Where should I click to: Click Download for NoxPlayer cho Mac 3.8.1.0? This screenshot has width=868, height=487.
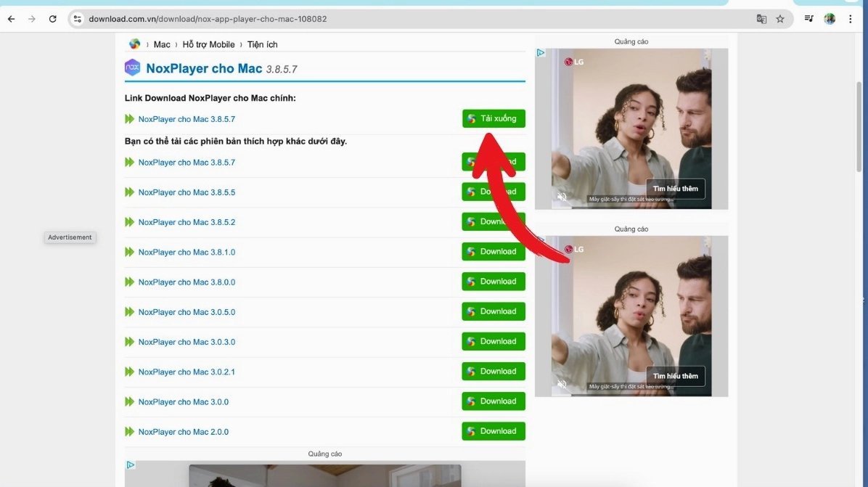[494, 251]
